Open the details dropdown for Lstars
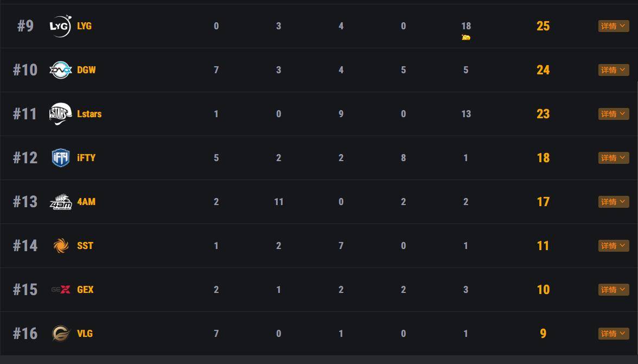Screen dimensions: 638x364 click(614, 114)
